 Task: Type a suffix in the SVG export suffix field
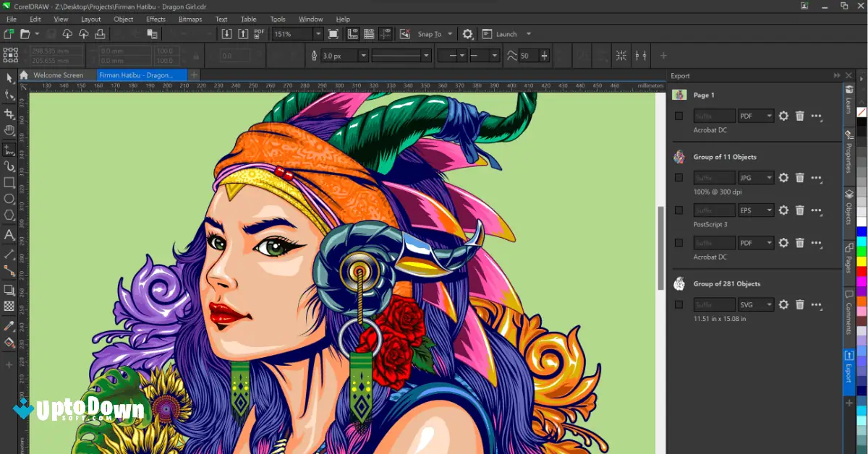[714, 304]
